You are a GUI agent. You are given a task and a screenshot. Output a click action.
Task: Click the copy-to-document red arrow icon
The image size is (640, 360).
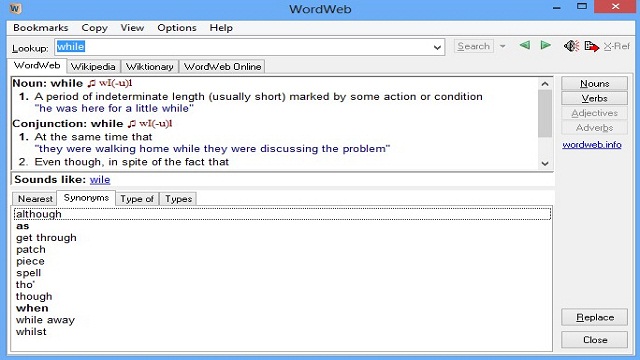tap(591, 46)
